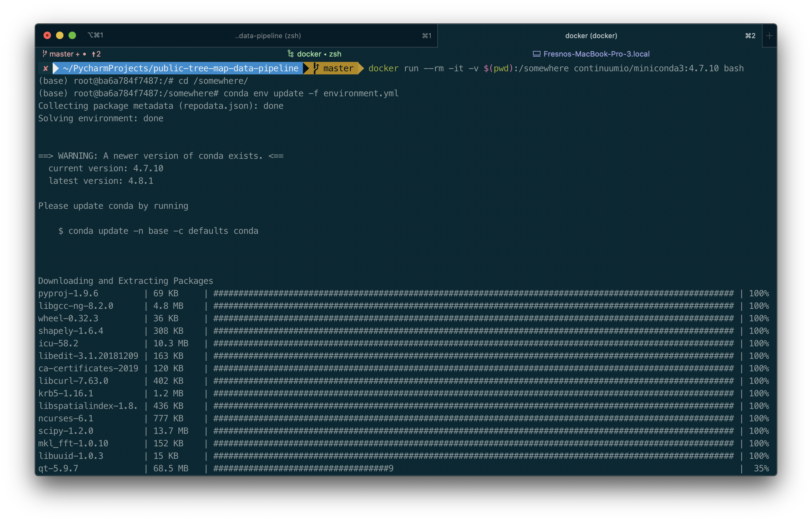Open a new terminal tab with plus
The image size is (812, 522).
[x=769, y=36]
